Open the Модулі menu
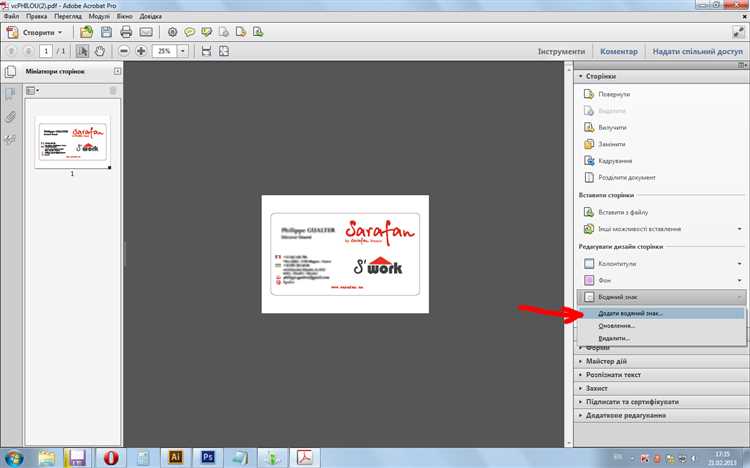The width and height of the screenshot is (750, 468). click(x=99, y=16)
